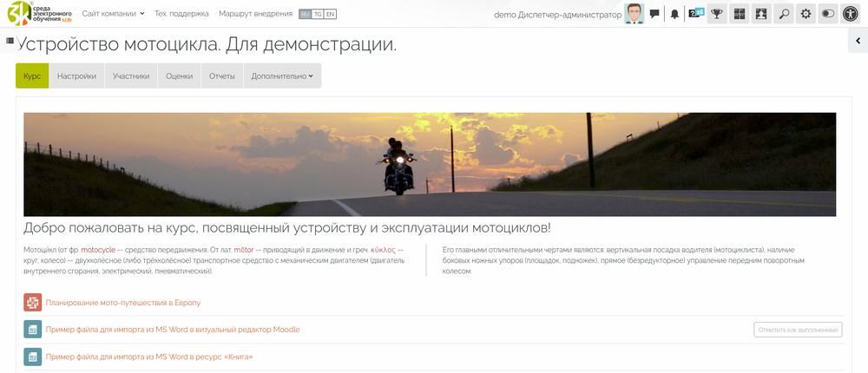
Task: Open the notifications bell icon
Action: click(674, 14)
